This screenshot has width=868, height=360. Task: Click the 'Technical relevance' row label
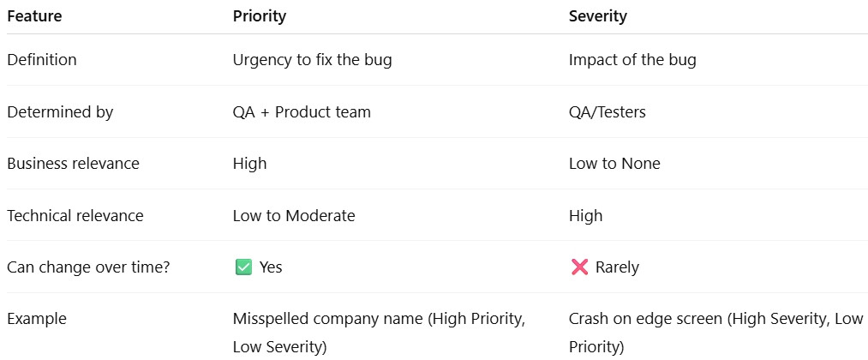[x=75, y=215]
